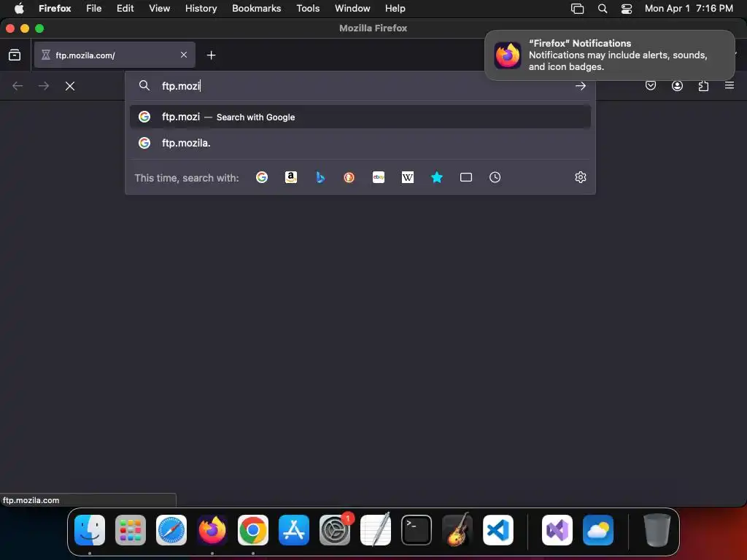The width and height of the screenshot is (747, 560).
Task: Open the Bookmarks menu
Action: point(256,8)
